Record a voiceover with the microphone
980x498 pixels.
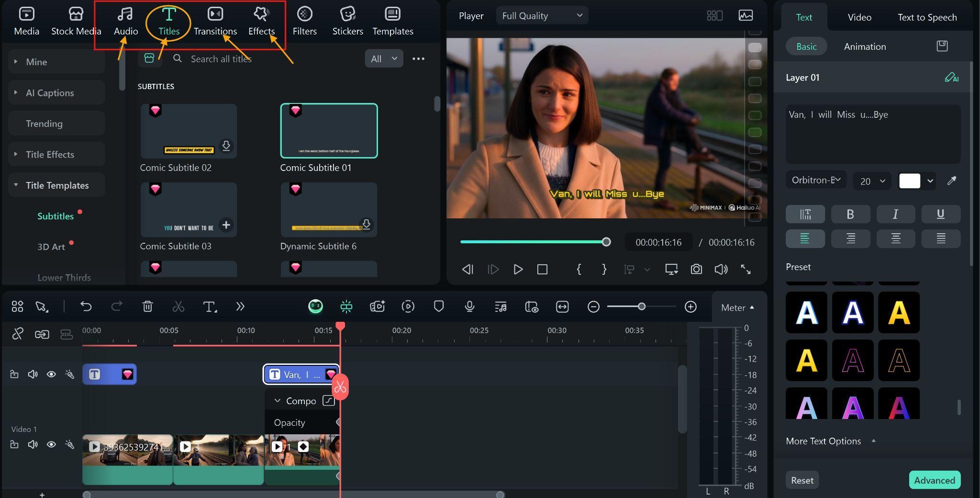coord(469,306)
